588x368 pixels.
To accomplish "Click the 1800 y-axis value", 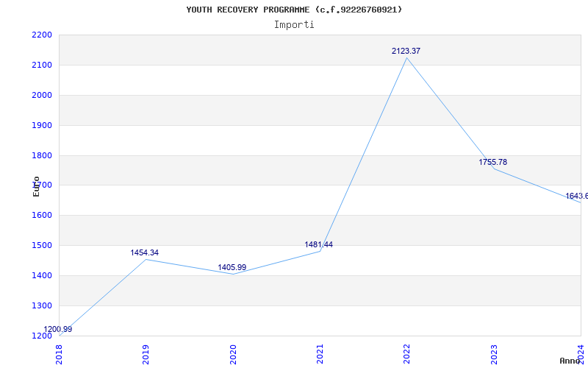I will (42, 155).
